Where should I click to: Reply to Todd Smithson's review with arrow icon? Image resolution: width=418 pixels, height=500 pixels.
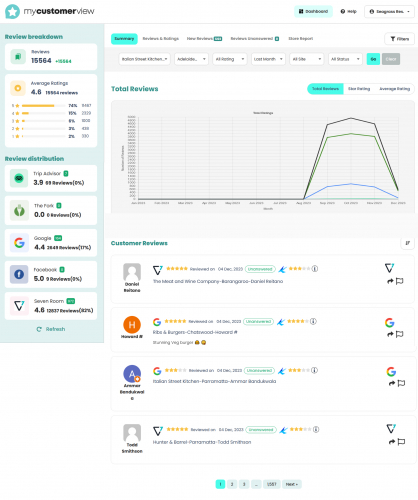[392, 442]
